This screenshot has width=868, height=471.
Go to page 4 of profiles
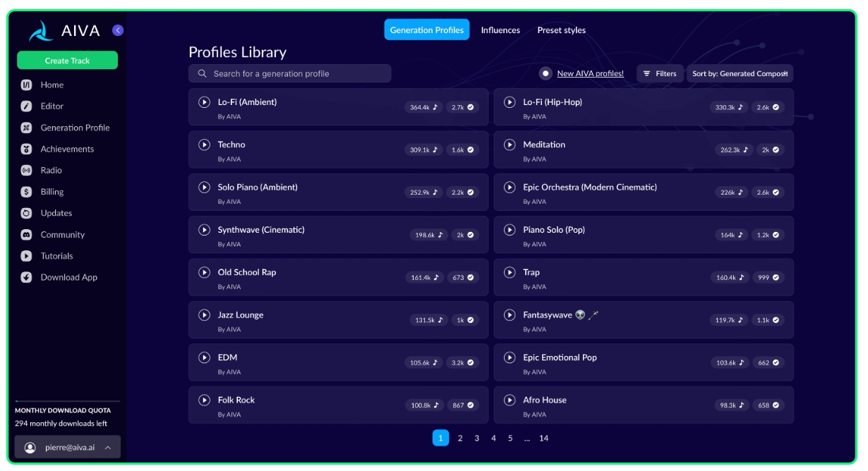click(x=493, y=438)
